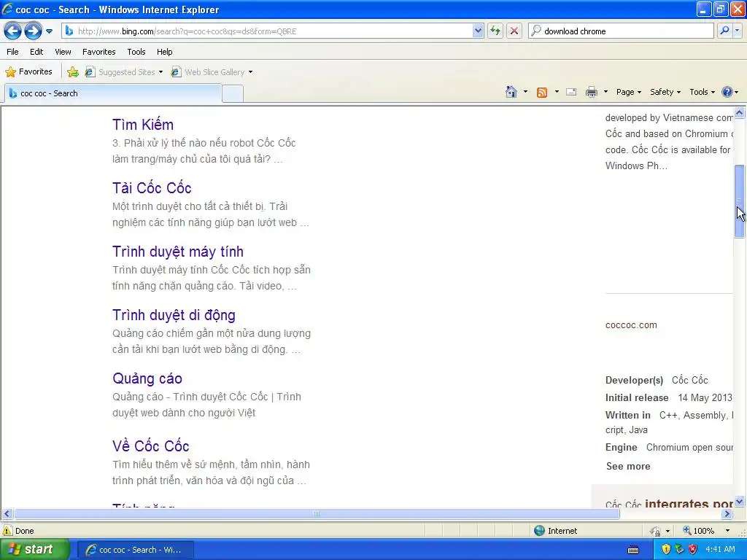Refresh the page with the green arrows icon
The image size is (747, 560).
495,31
